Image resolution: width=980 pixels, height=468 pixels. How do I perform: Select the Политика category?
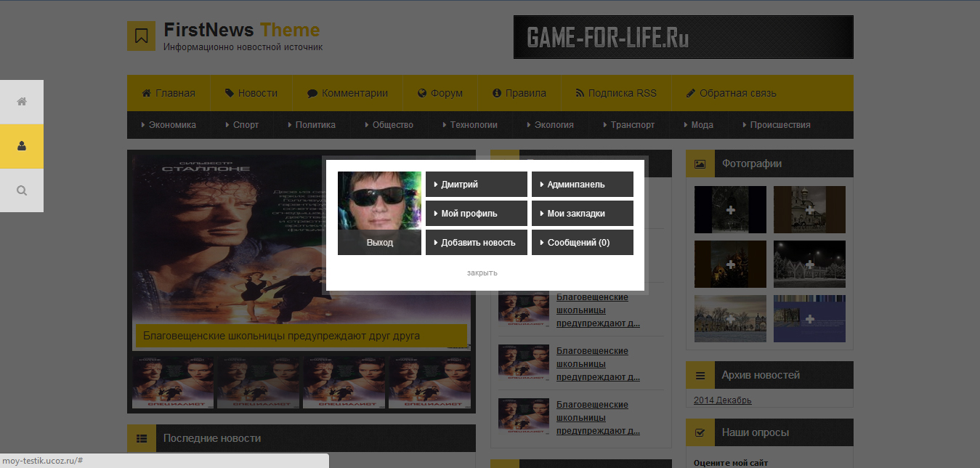312,125
